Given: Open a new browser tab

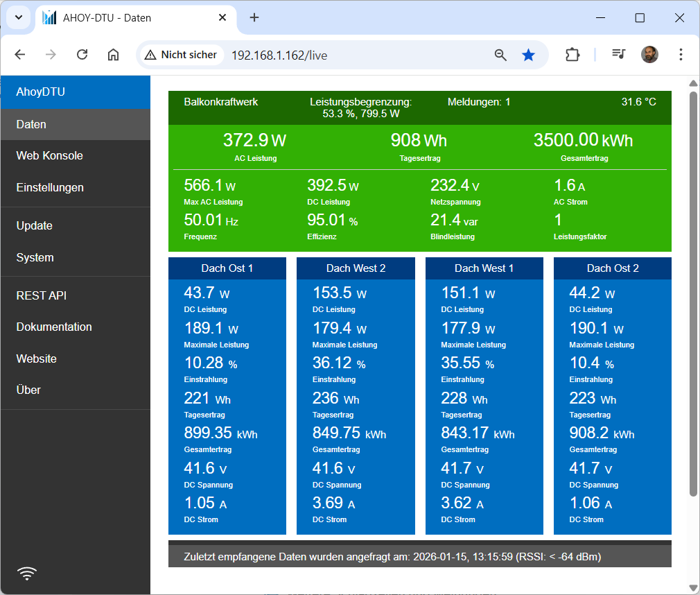Looking at the screenshot, I should point(254,17).
